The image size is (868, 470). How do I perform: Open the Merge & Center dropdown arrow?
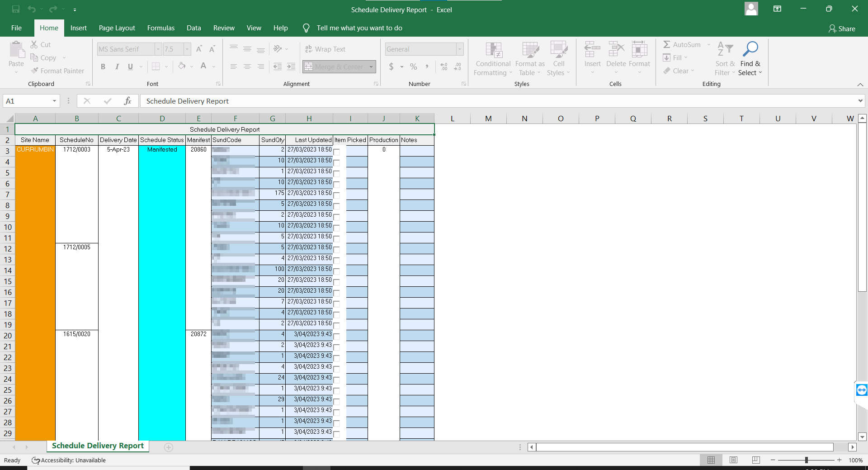tap(371, 66)
